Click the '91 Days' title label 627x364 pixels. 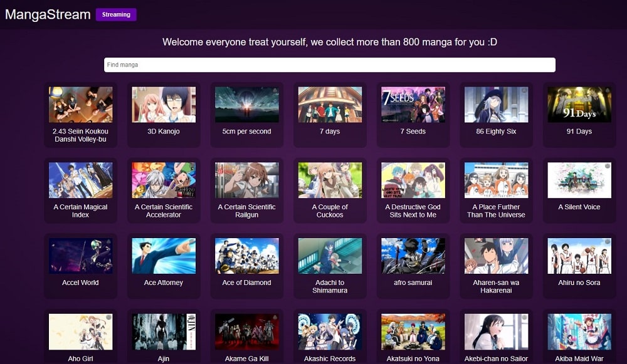[579, 132]
